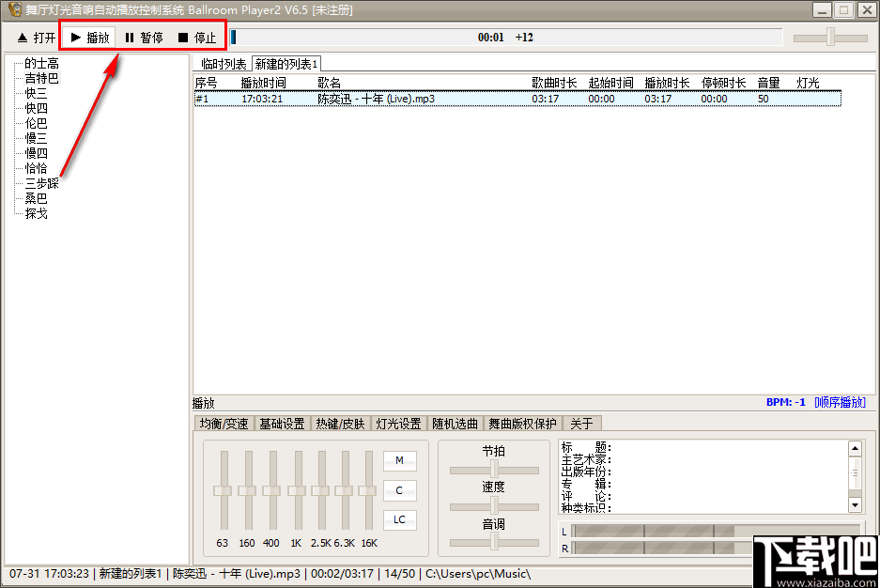Click the 播放时长 column header

pos(667,83)
